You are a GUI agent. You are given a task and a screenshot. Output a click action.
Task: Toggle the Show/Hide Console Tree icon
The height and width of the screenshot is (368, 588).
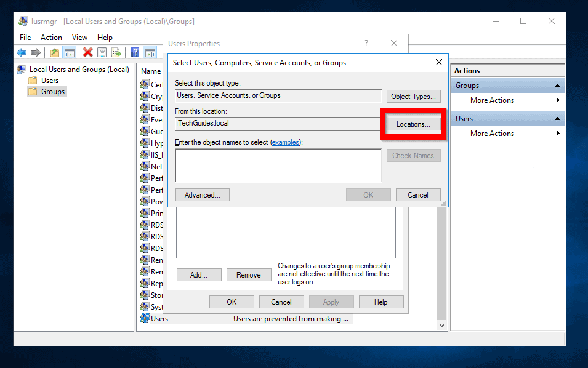pos(70,52)
